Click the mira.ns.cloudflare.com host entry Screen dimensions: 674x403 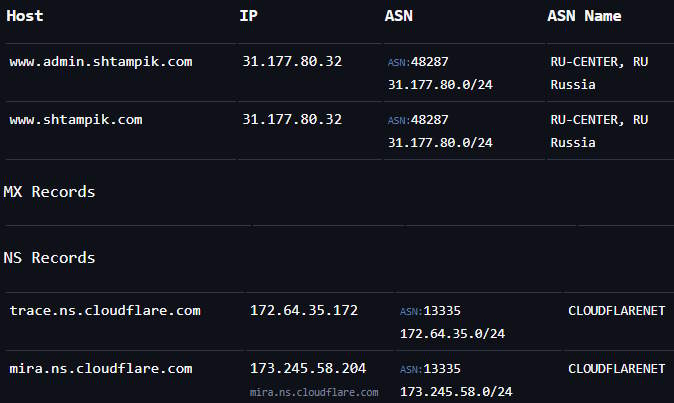(x=101, y=369)
